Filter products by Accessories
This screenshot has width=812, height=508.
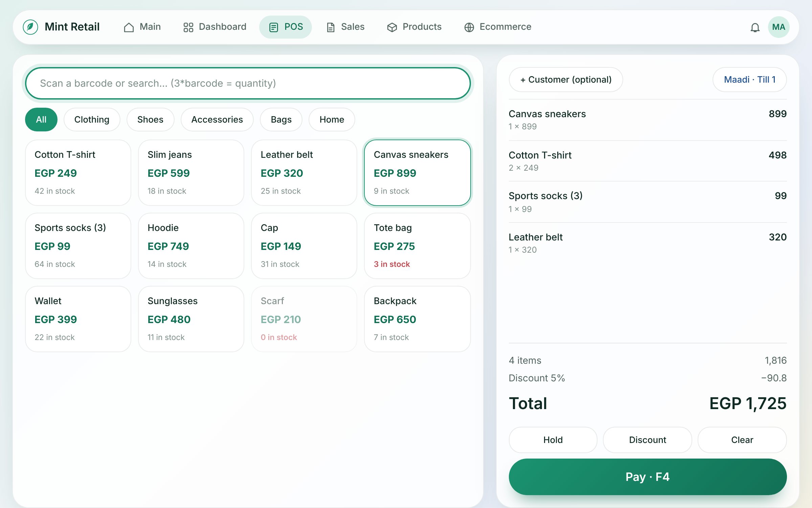coord(217,120)
